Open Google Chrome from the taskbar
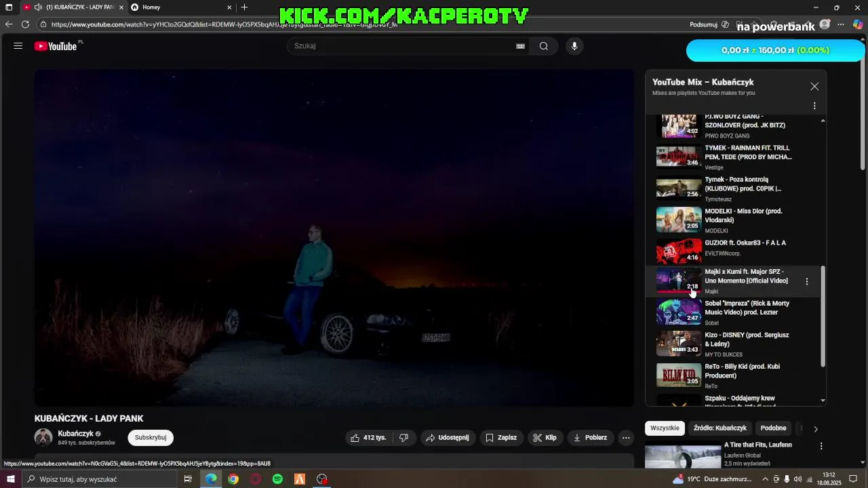Image resolution: width=868 pixels, height=488 pixels. [x=233, y=479]
